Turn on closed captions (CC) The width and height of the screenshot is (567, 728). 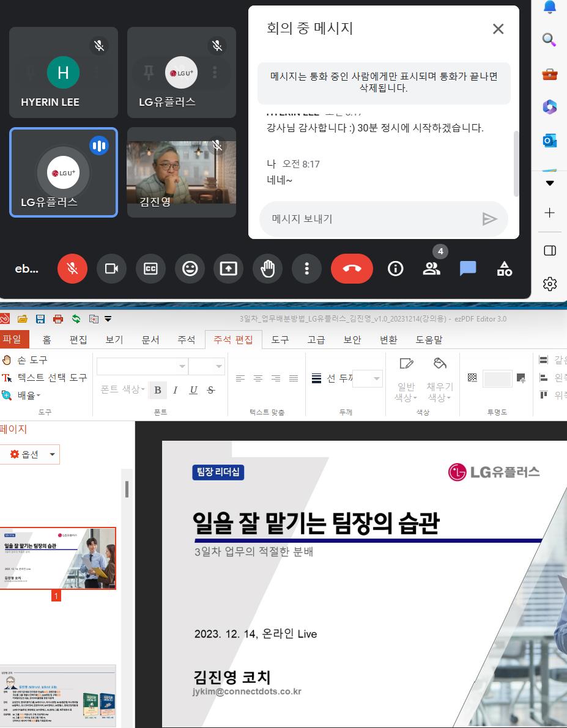click(150, 268)
